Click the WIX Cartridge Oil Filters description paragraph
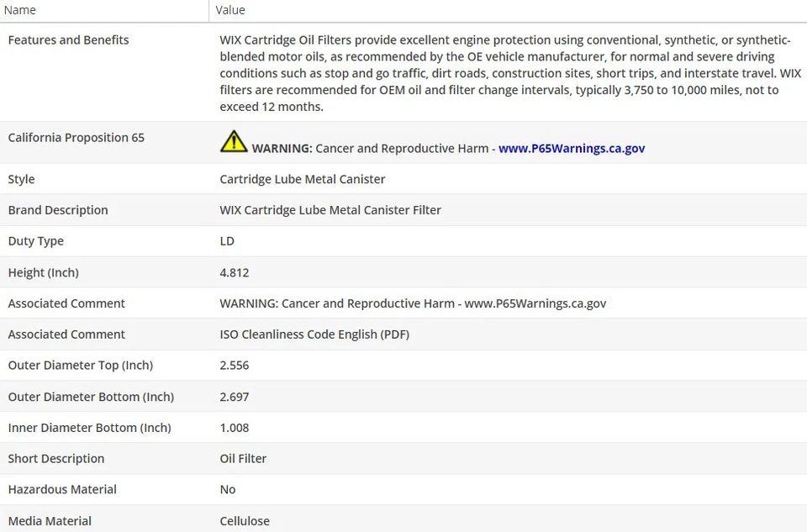 [x=504, y=73]
